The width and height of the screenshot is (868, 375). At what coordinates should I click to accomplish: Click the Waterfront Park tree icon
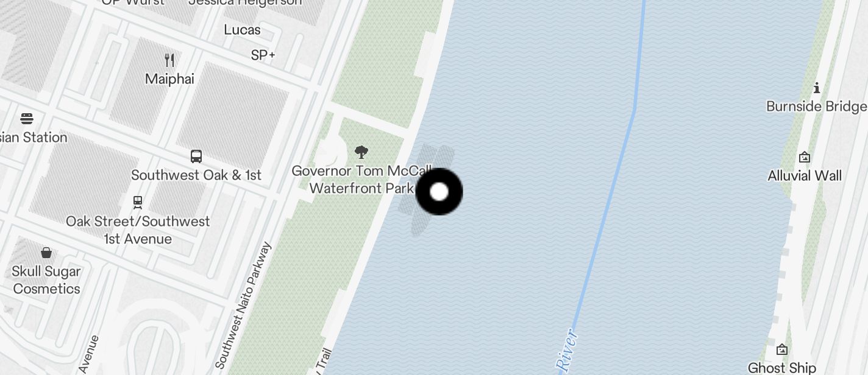(x=361, y=152)
